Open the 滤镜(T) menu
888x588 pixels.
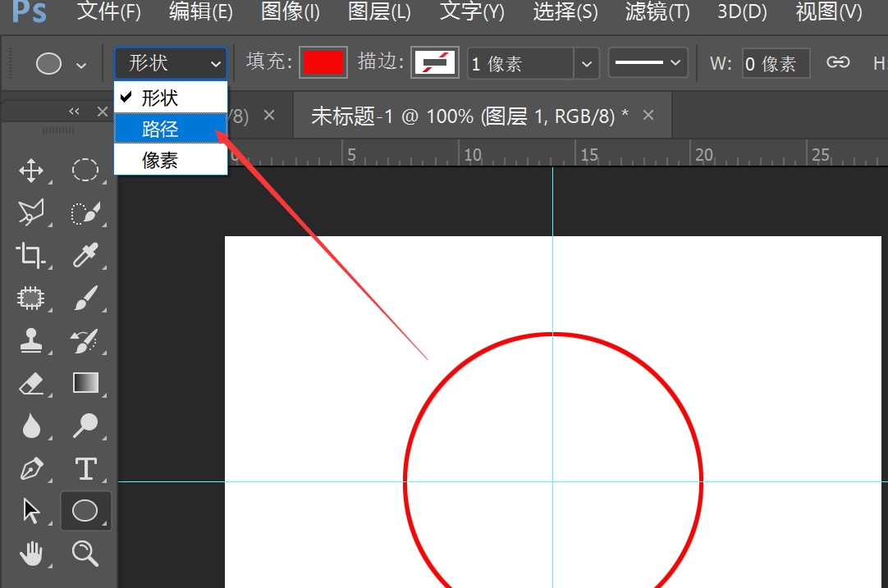[x=657, y=11]
